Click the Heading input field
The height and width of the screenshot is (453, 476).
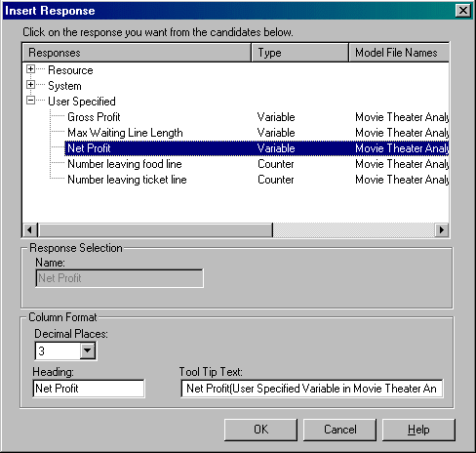click(x=89, y=389)
